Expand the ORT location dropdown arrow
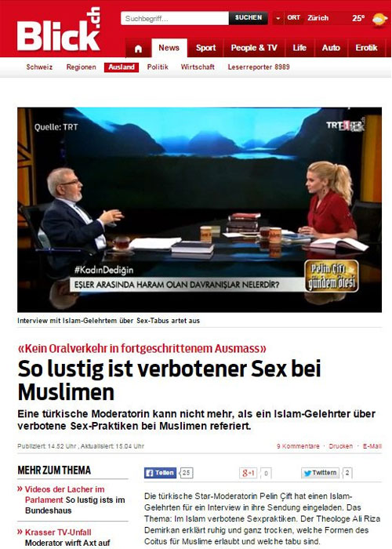The width and height of the screenshot is (392, 549). point(278,18)
